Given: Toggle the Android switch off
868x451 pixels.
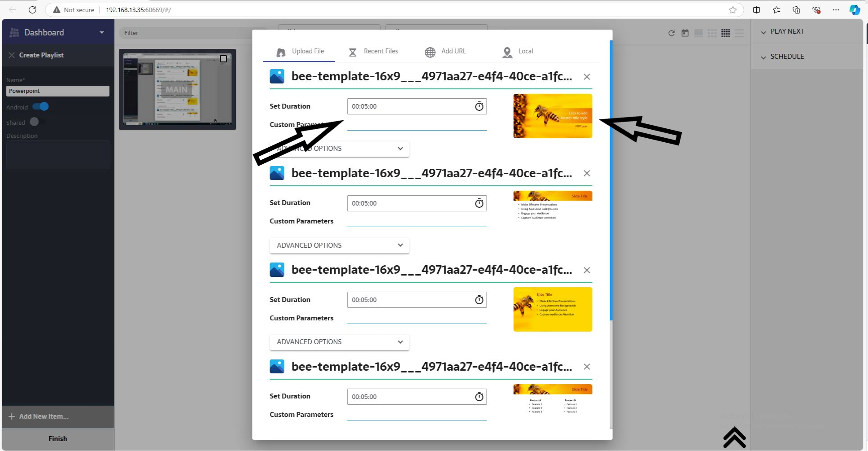Looking at the screenshot, I should coord(41,107).
